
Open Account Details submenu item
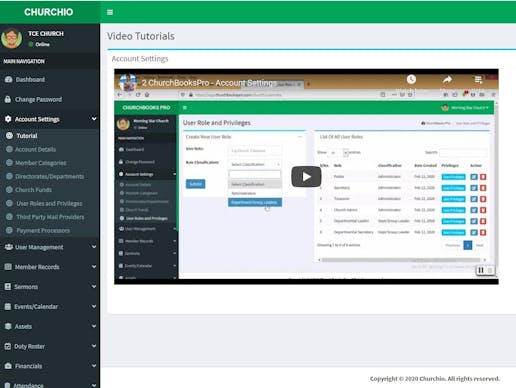coord(35,149)
